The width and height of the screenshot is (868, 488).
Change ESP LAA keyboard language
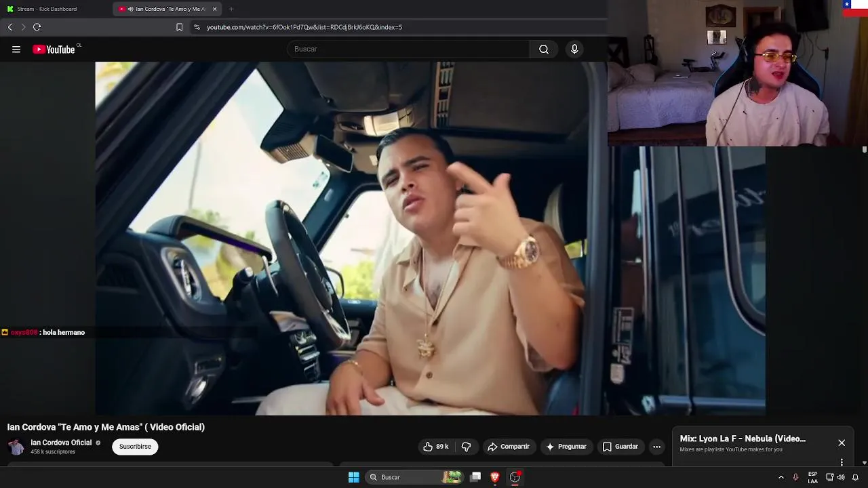[x=812, y=477]
